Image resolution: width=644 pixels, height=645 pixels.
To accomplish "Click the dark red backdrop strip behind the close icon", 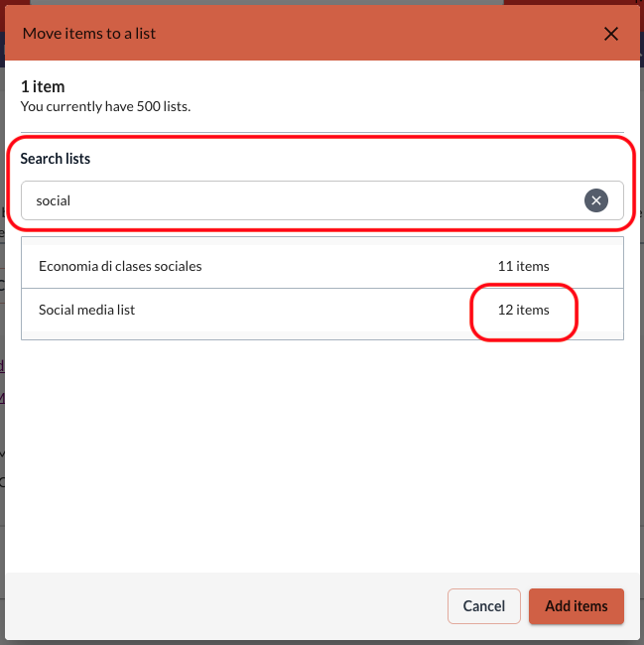I will point(574,2).
